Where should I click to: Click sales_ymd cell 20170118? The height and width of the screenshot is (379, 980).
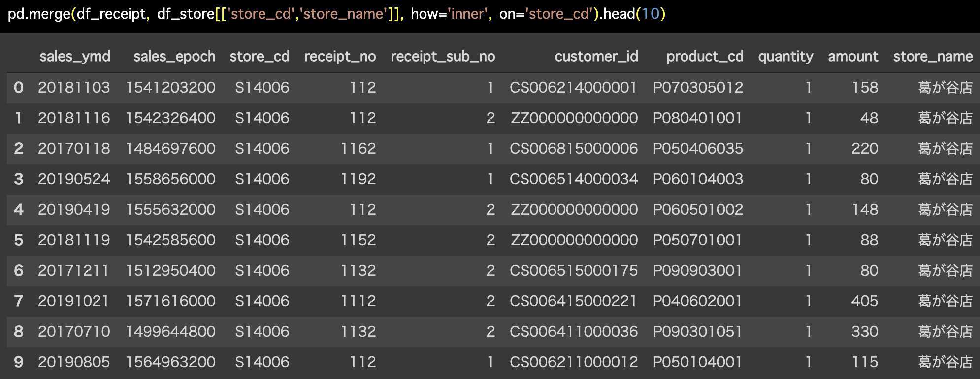click(74, 149)
